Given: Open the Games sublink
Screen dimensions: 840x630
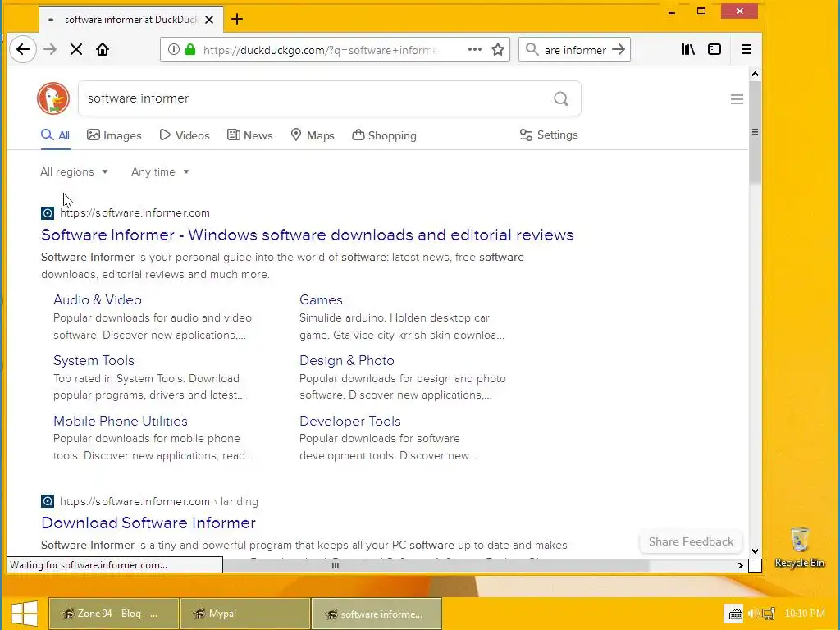Looking at the screenshot, I should click(x=321, y=300).
